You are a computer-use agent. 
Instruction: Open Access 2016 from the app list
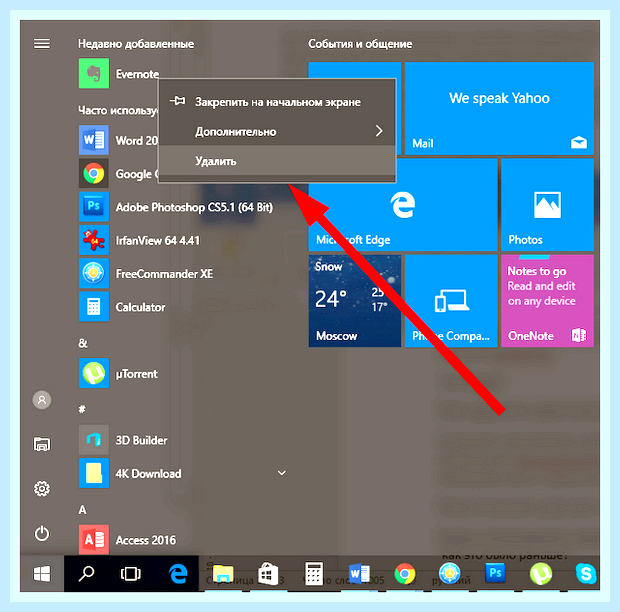[x=127, y=540]
